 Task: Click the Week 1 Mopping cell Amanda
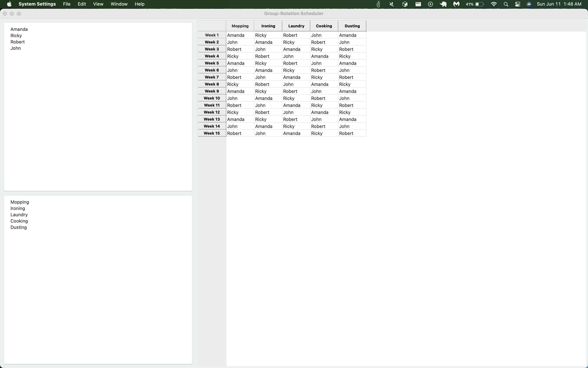(x=240, y=35)
